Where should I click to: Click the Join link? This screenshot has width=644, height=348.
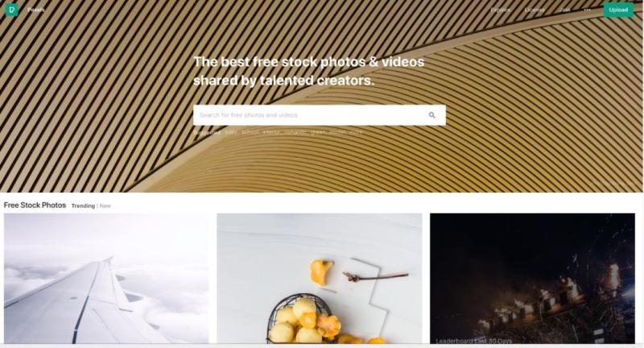click(565, 10)
